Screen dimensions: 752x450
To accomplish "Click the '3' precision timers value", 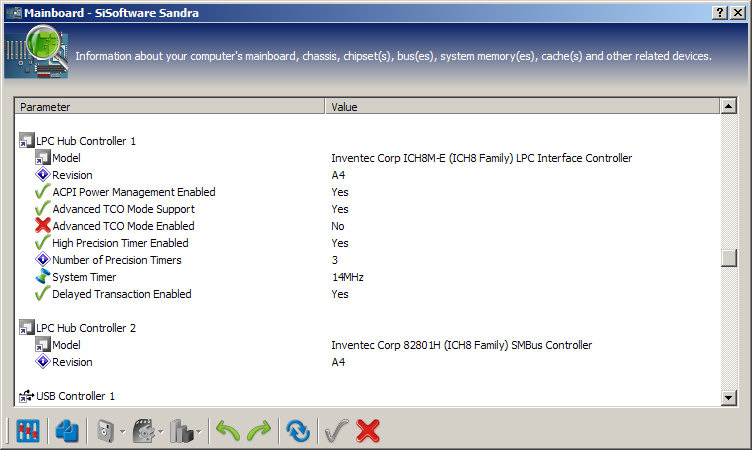I will 335,260.
